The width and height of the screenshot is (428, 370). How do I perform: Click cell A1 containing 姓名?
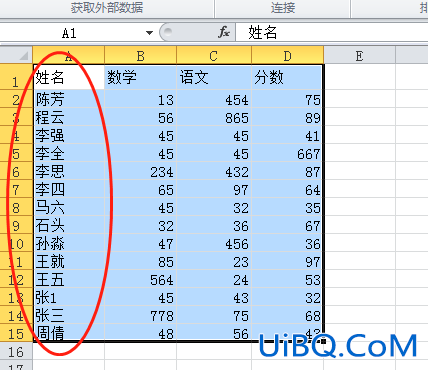click(x=69, y=77)
